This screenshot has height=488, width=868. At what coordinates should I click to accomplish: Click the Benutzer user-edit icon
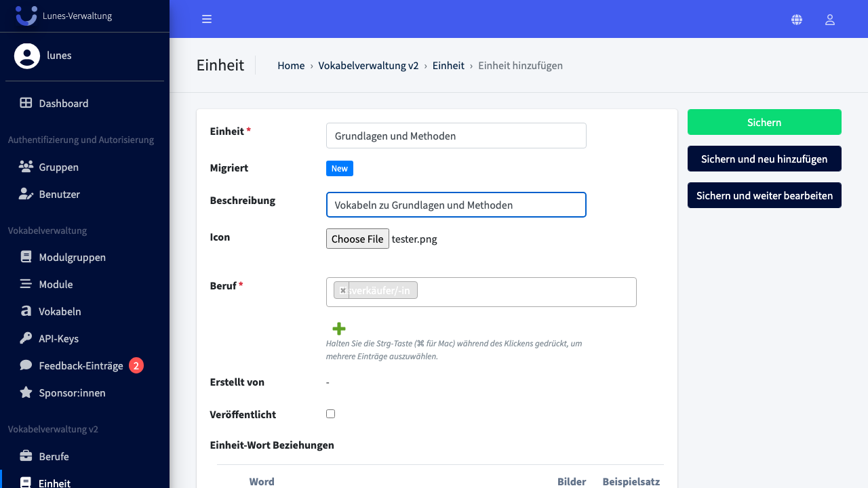(x=26, y=194)
